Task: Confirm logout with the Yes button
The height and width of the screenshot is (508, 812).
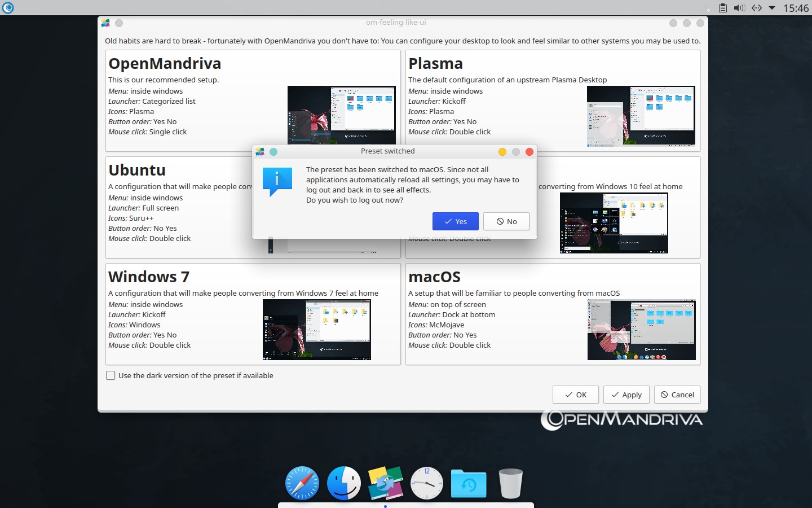Action: (x=456, y=221)
